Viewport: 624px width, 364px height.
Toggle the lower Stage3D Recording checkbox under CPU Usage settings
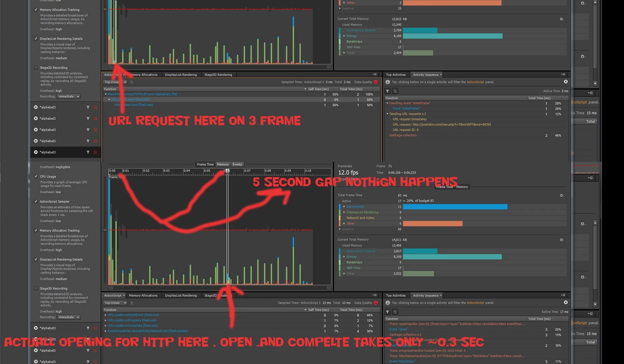click(36, 288)
